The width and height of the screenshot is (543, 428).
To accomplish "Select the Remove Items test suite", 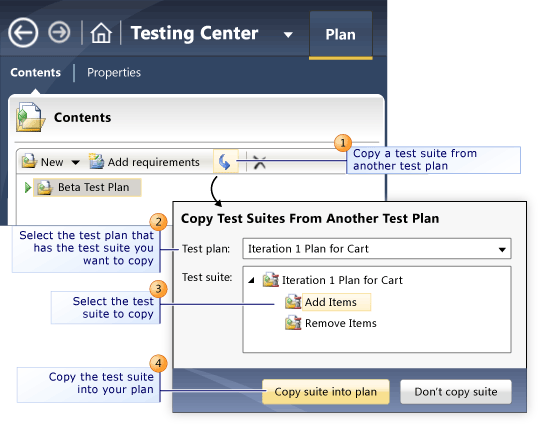I will (x=341, y=323).
